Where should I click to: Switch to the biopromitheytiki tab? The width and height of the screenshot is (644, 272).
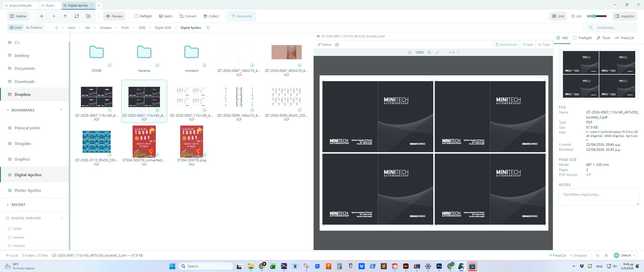click(21, 6)
